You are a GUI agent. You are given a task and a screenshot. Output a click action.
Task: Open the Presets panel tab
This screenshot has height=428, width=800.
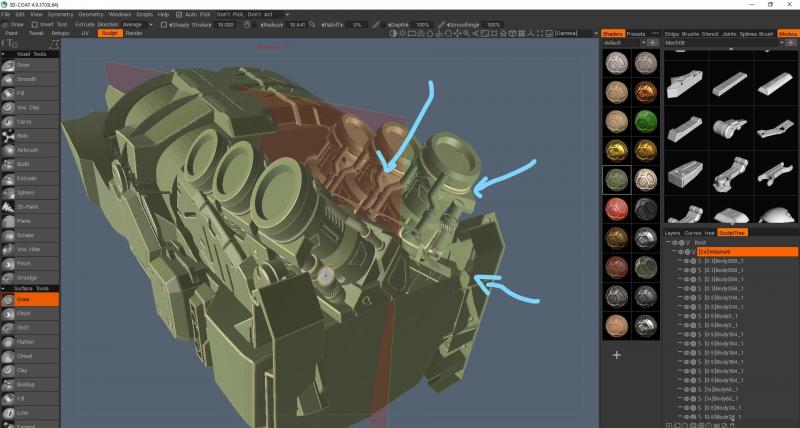tap(636, 33)
